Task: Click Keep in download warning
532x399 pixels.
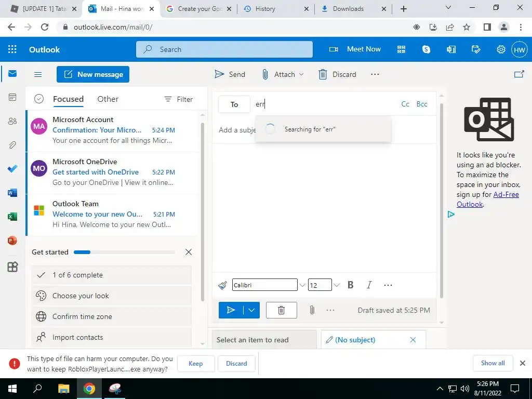Action: (x=196, y=363)
